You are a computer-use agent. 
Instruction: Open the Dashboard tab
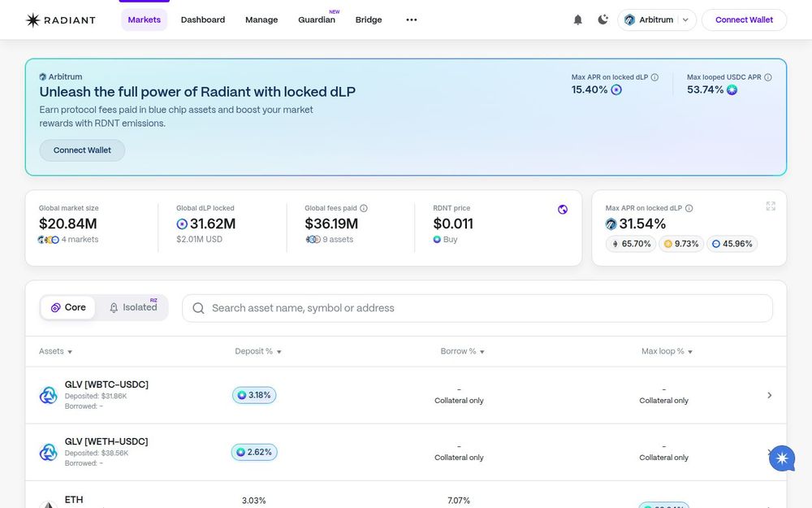point(203,20)
